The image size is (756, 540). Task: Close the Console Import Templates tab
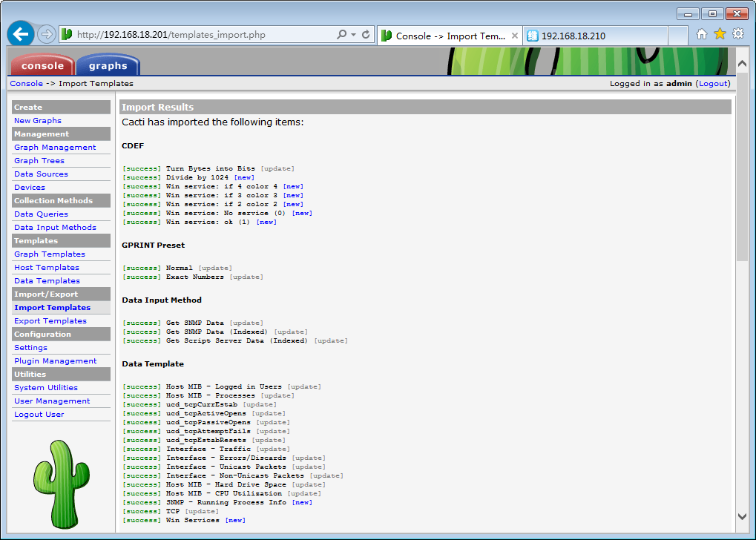tap(514, 36)
